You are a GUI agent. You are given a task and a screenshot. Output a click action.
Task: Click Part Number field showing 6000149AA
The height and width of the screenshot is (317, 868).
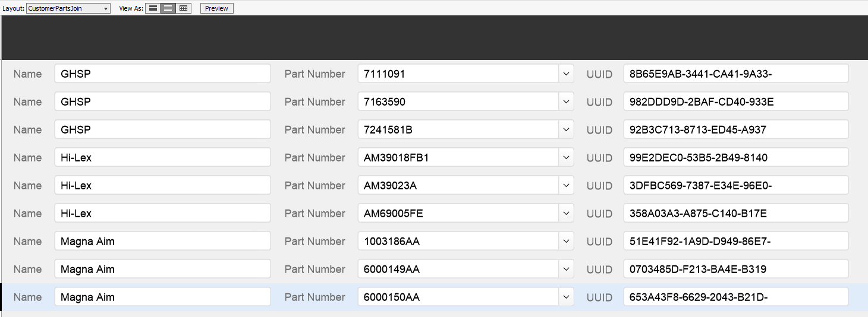click(458, 269)
